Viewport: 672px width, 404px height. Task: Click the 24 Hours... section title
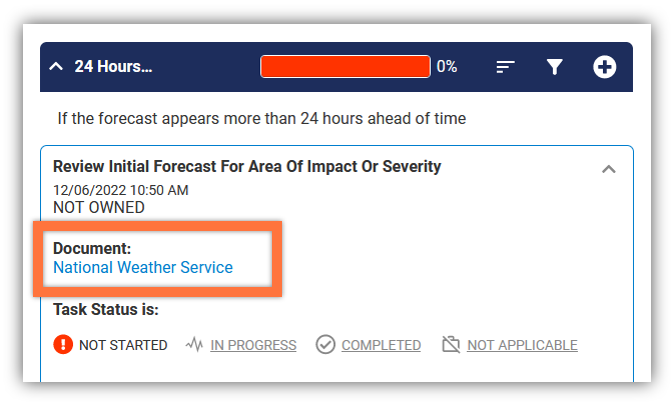(113, 66)
